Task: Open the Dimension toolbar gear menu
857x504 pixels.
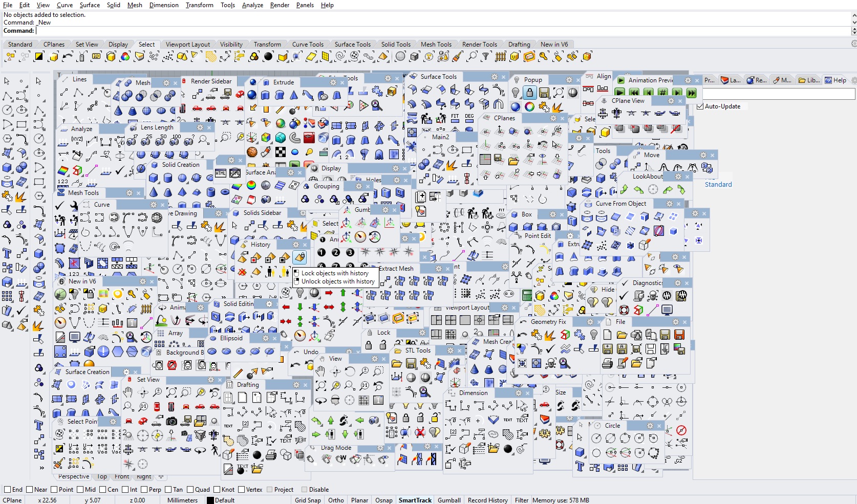Action: pos(519,393)
